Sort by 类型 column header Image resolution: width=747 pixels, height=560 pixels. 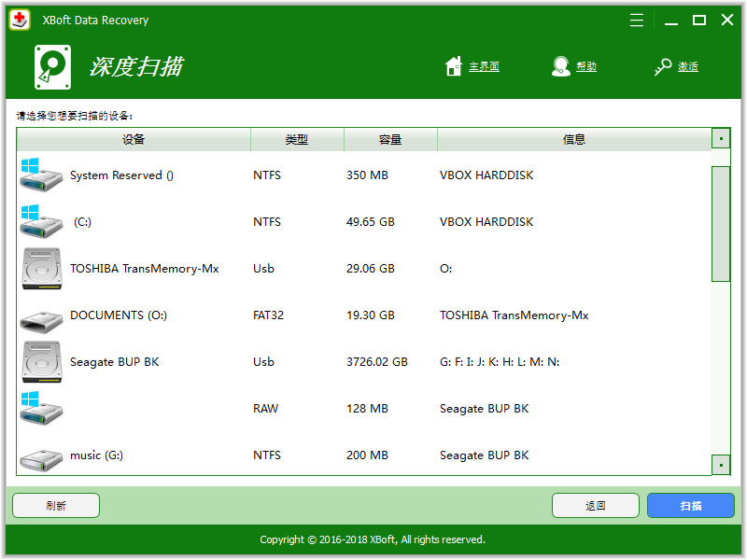click(x=297, y=139)
